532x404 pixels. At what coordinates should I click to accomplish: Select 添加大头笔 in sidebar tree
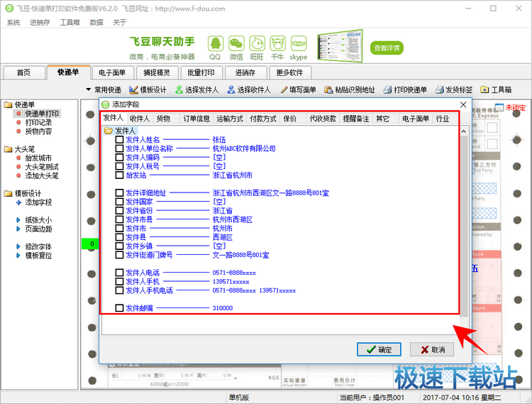(42, 175)
